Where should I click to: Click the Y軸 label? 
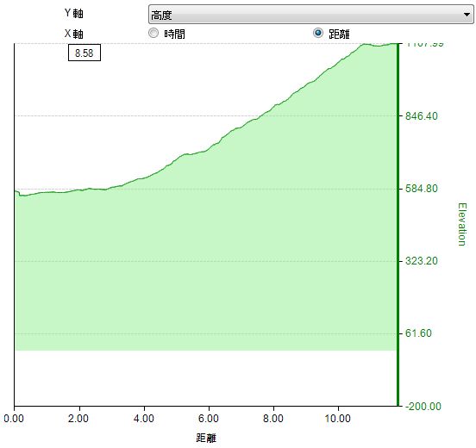pyautogui.click(x=74, y=13)
